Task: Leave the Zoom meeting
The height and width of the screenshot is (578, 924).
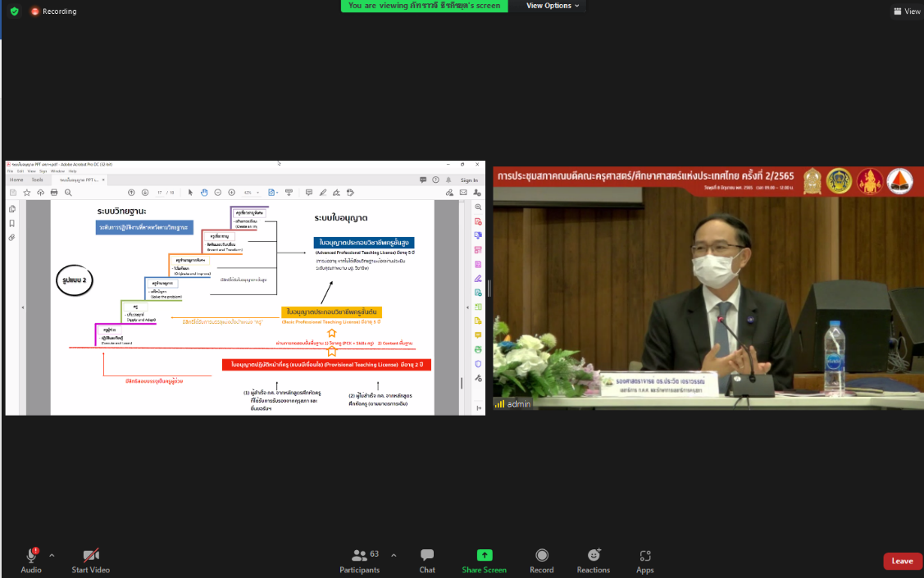Action: point(902,561)
